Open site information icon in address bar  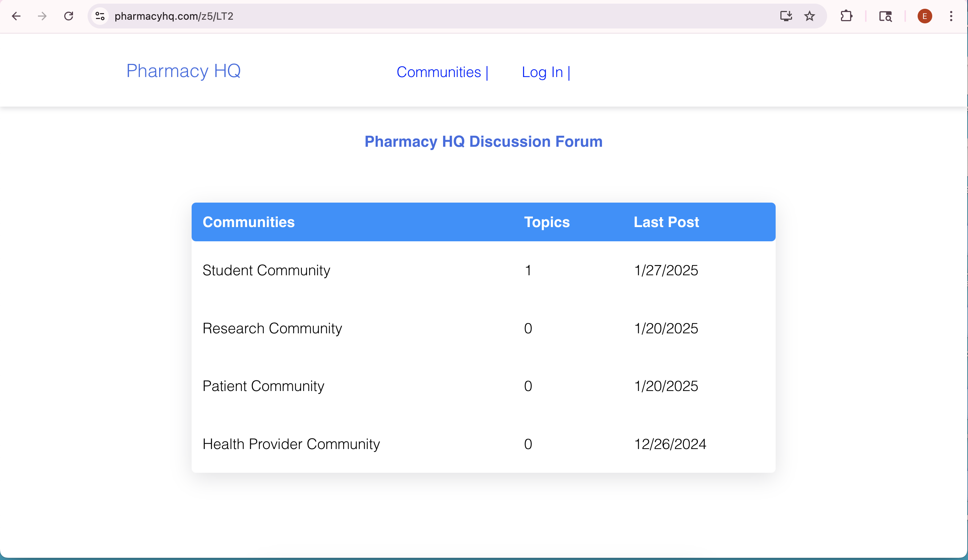(x=100, y=16)
